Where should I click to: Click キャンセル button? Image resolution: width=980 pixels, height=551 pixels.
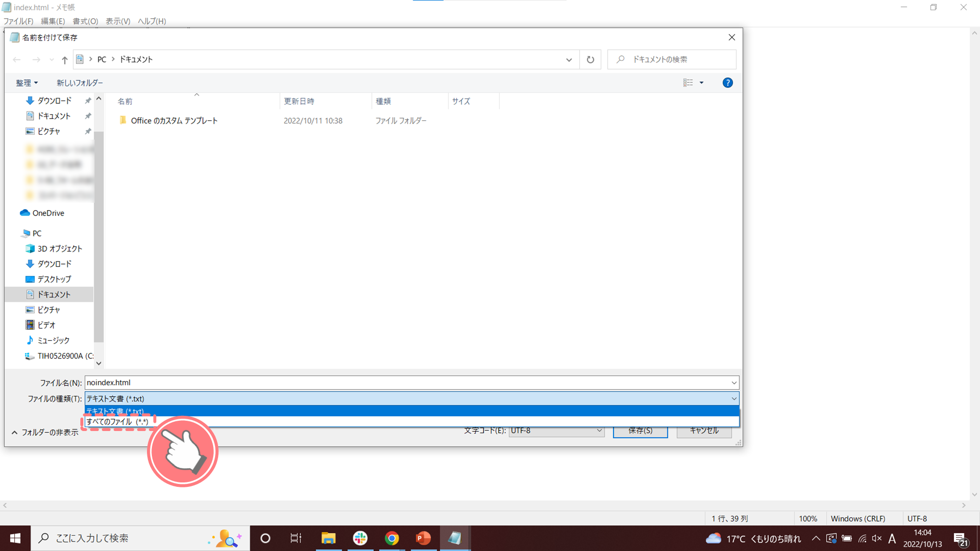pyautogui.click(x=704, y=431)
